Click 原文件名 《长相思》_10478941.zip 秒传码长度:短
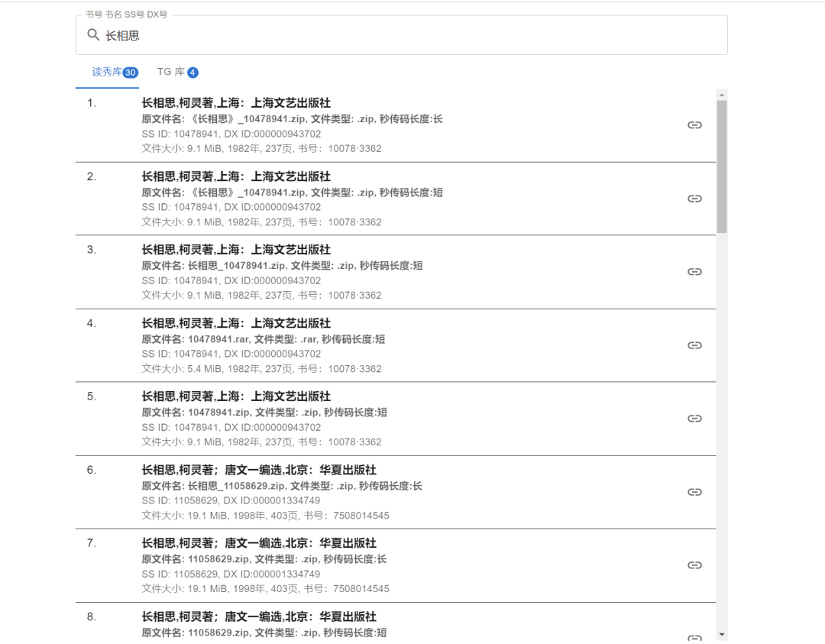The height and width of the screenshot is (644, 825). pos(292,193)
